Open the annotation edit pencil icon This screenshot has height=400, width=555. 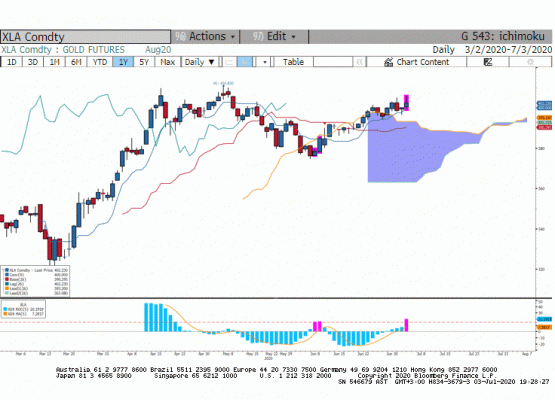click(488, 62)
